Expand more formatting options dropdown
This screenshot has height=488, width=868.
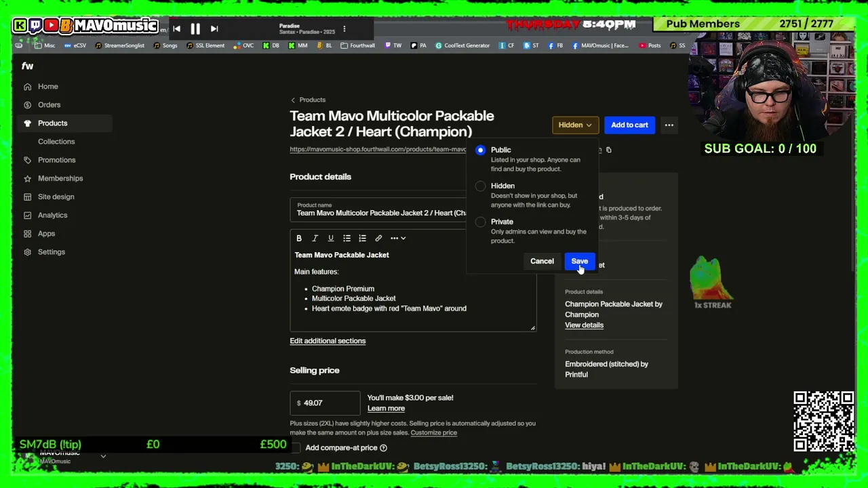click(x=398, y=238)
